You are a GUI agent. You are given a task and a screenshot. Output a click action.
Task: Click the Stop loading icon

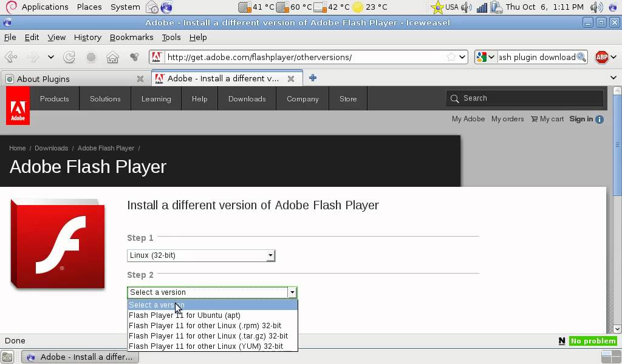coord(91,57)
